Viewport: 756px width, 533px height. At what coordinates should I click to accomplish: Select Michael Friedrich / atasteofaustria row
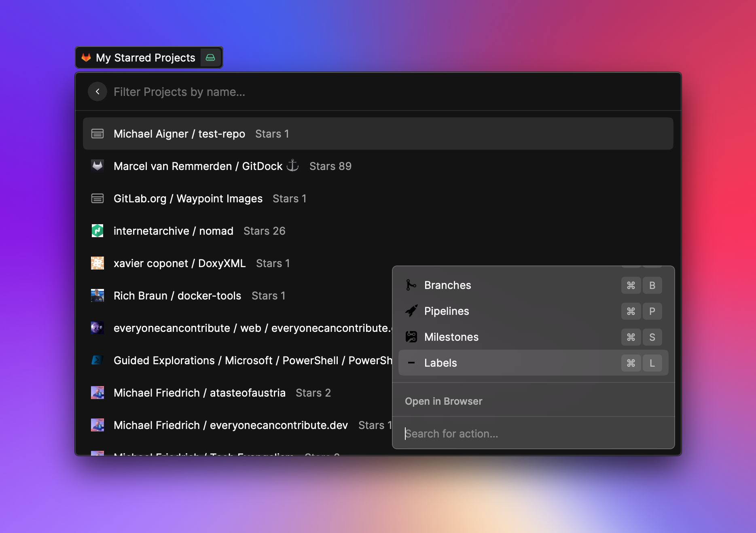(238, 393)
